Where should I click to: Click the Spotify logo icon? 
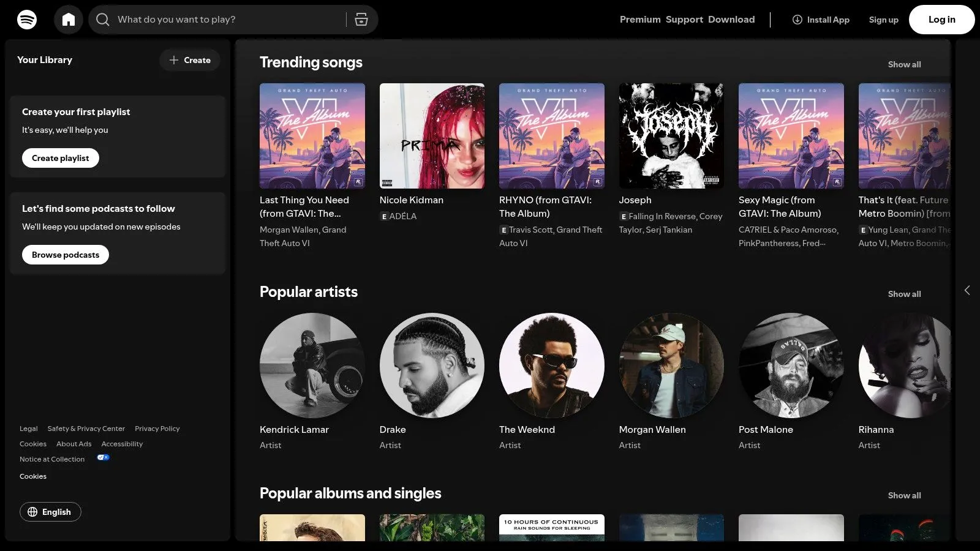coord(27,20)
